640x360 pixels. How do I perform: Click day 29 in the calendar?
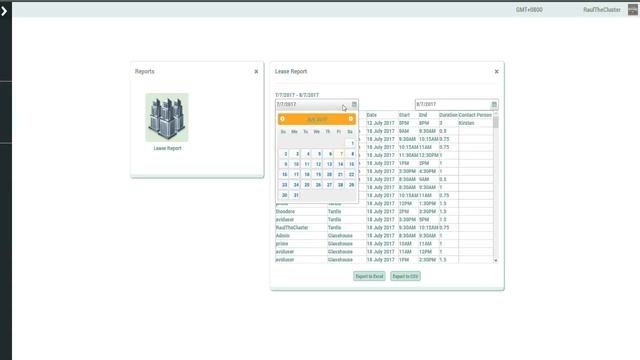click(x=351, y=185)
